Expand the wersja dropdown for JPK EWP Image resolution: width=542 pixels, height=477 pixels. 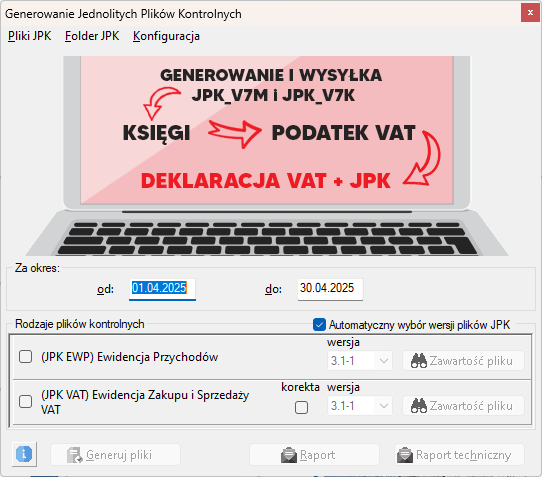click(x=359, y=361)
